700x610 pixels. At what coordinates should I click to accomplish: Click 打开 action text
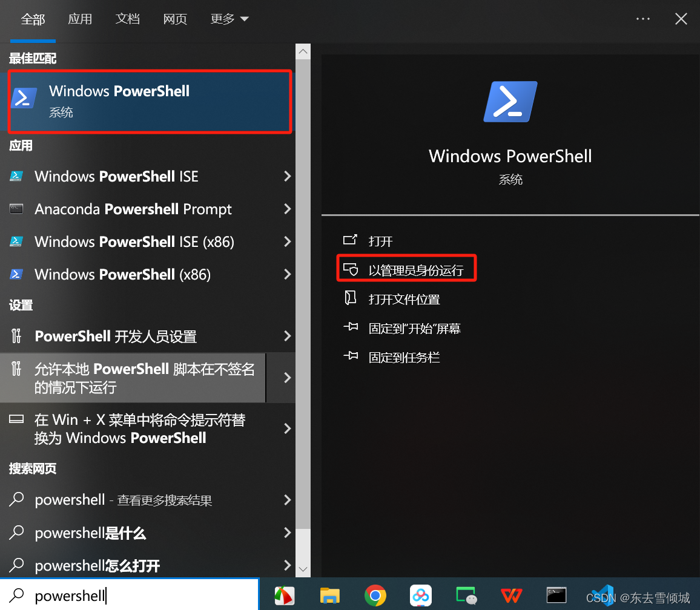click(x=380, y=241)
